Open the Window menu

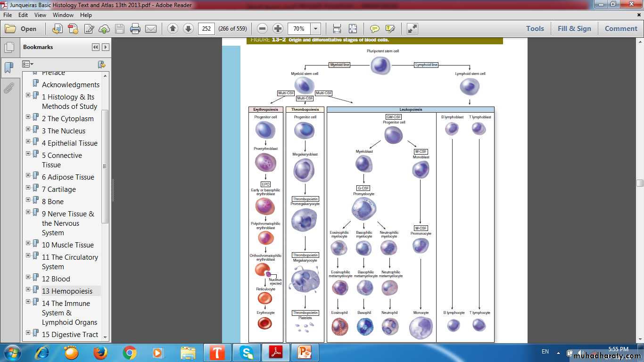click(63, 15)
